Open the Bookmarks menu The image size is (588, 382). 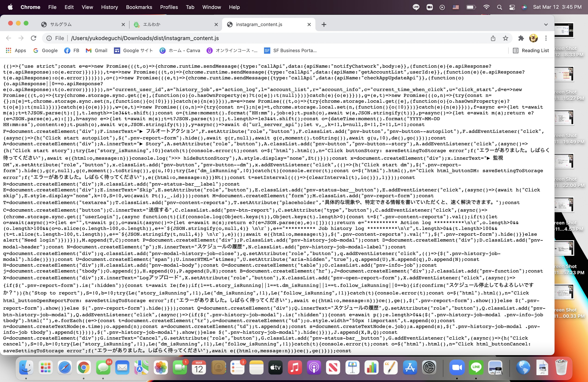click(x=139, y=7)
